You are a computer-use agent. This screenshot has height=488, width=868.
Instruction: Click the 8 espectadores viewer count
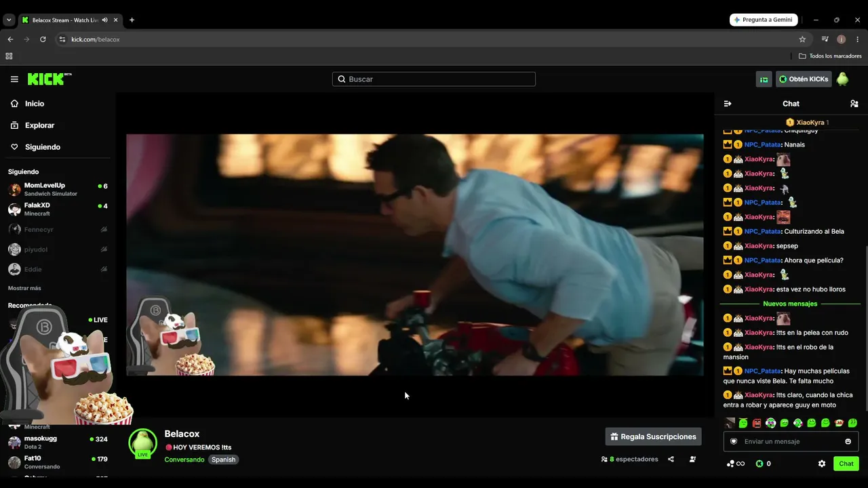point(629,459)
